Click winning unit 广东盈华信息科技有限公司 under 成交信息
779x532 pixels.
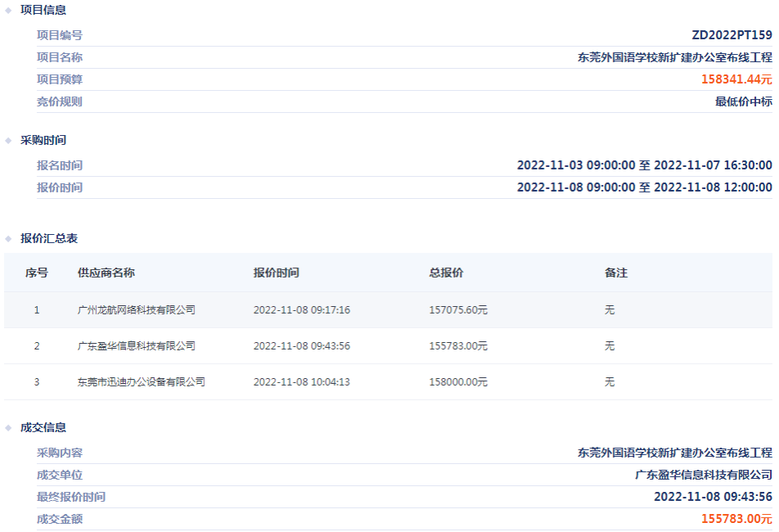pyautogui.click(x=704, y=475)
